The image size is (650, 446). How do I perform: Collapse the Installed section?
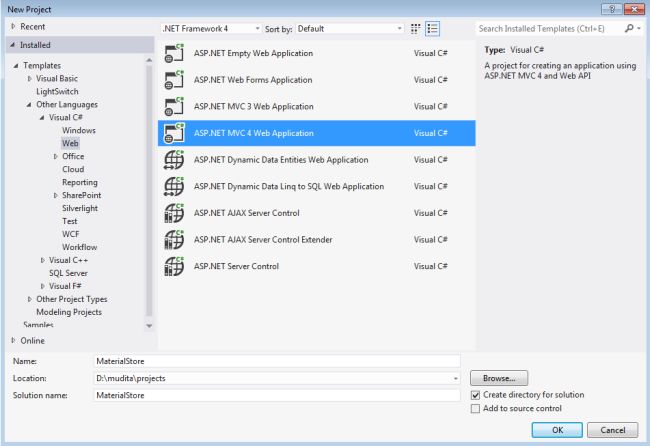13,45
